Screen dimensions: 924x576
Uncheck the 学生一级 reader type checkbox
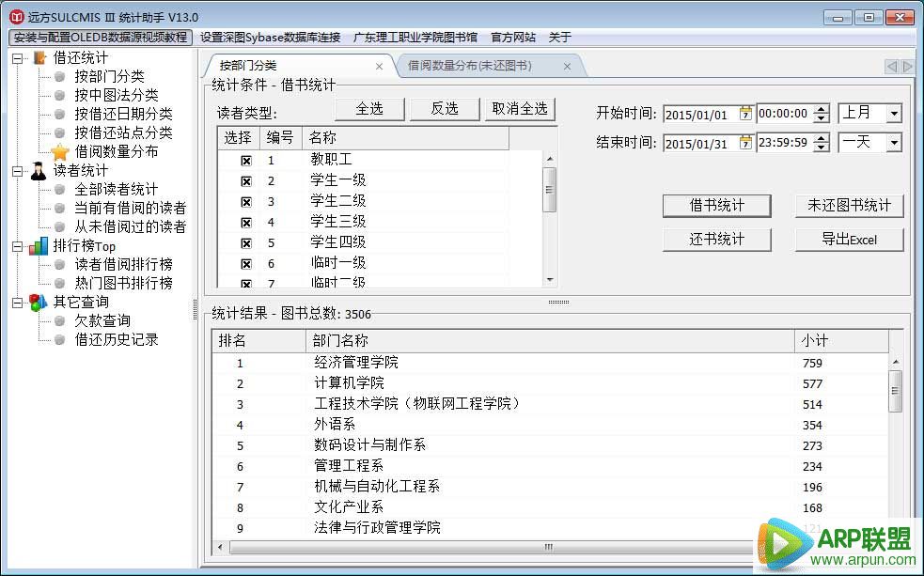coord(246,181)
